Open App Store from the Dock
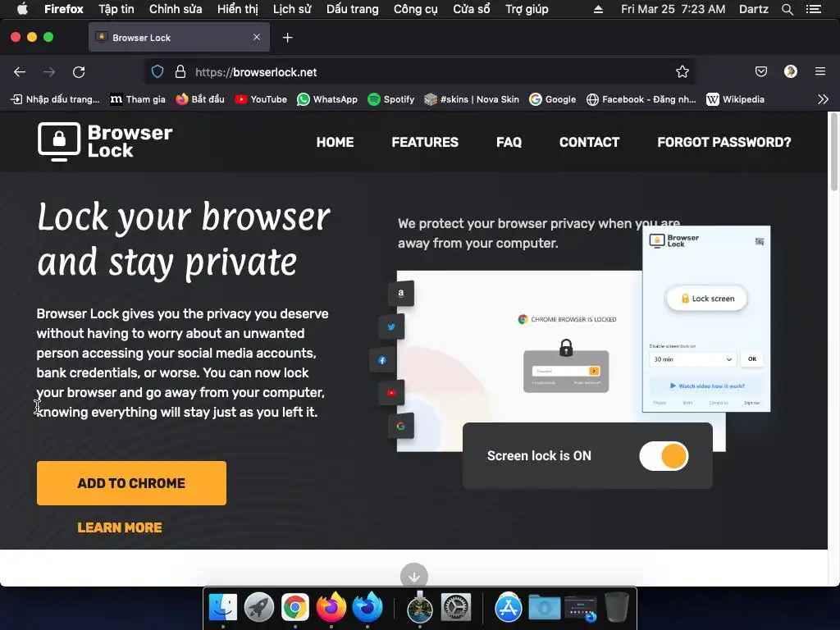This screenshot has width=840, height=630. pyautogui.click(x=509, y=607)
